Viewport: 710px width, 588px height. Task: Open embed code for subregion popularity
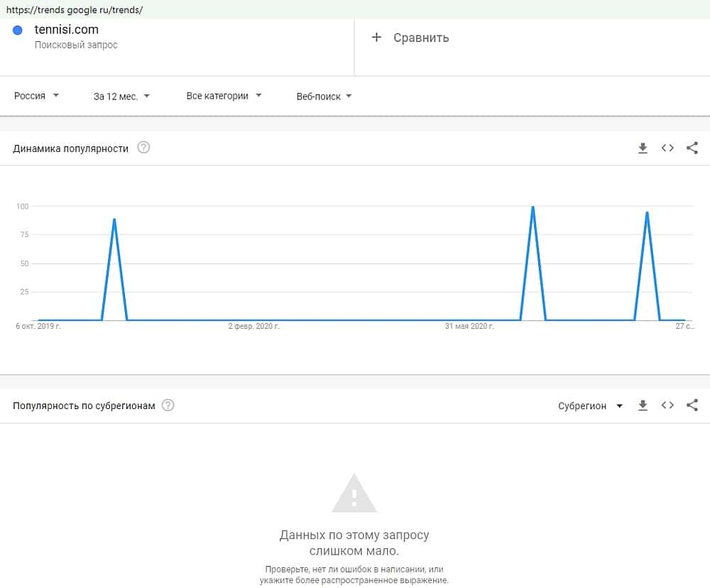667,405
